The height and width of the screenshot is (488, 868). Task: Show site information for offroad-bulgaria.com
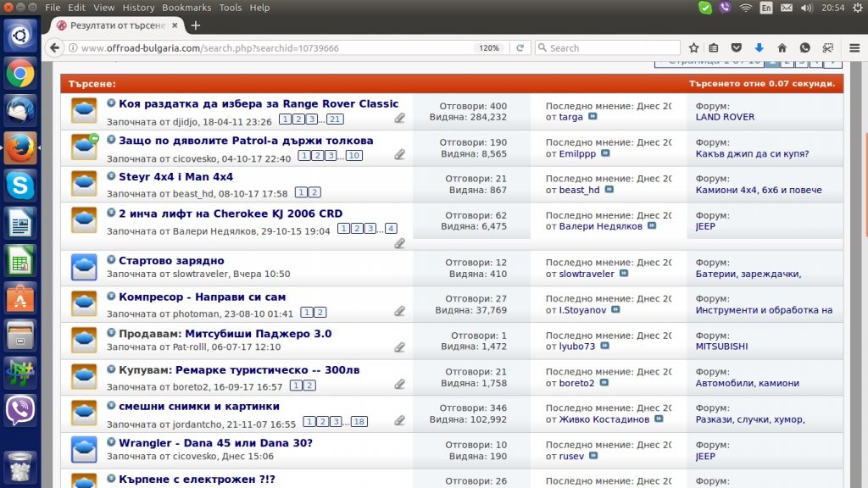(73, 48)
